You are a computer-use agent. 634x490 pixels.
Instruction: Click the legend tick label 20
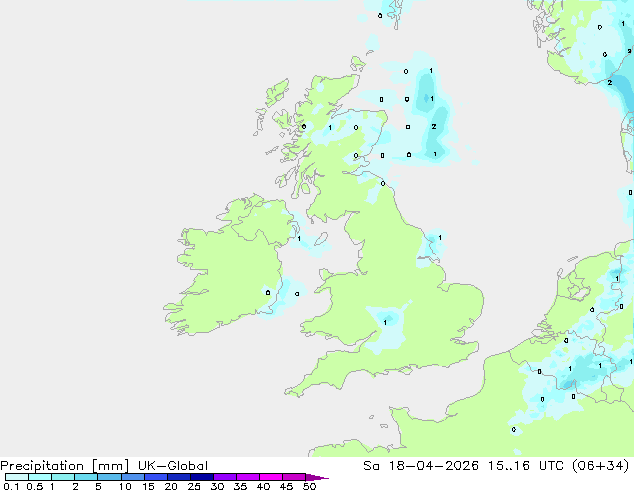point(171,486)
